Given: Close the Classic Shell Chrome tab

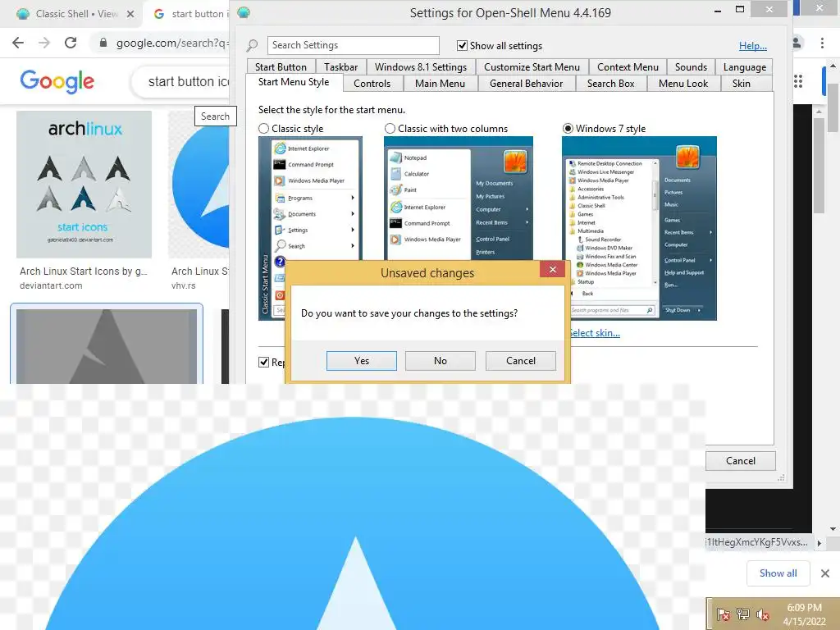Looking at the screenshot, I should click(130, 15).
